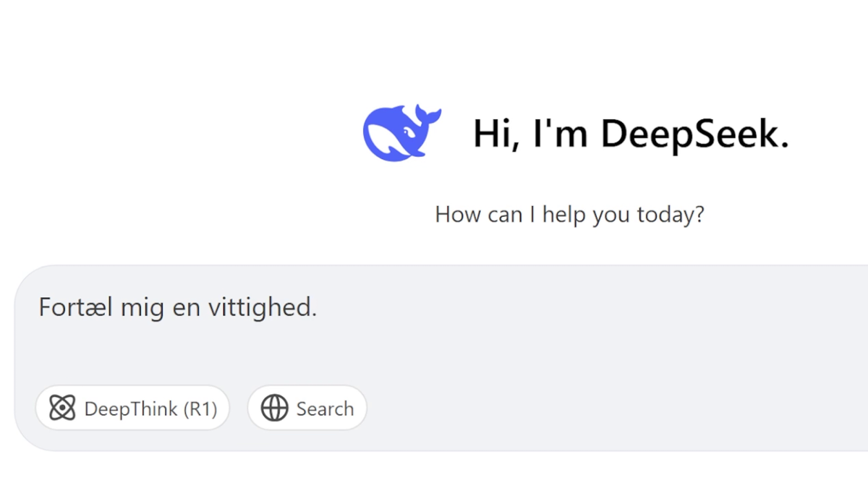
Task: Click the "Search" label text in pill
Action: [325, 409]
